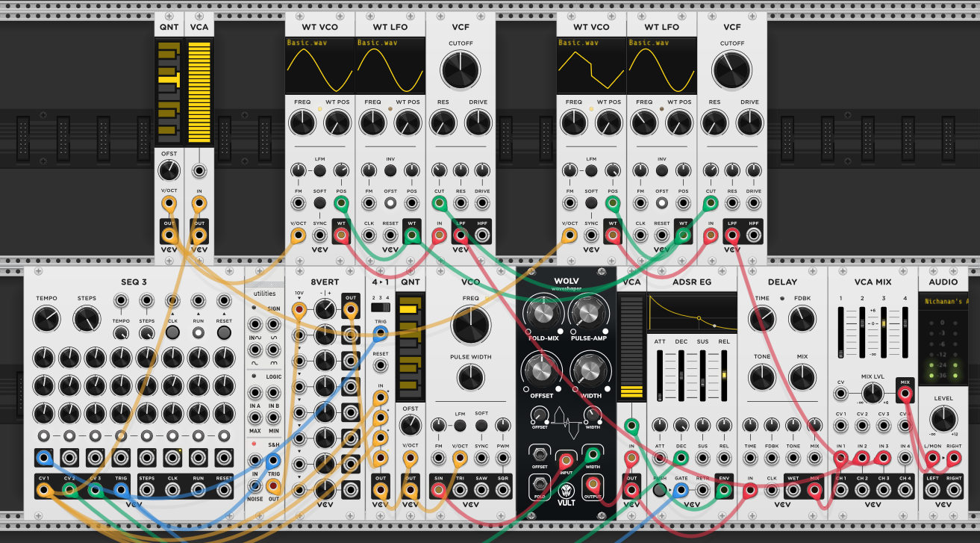This screenshot has height=543, width=980.
Task: Flip the 2/3/4 step switch on 4▸1
Action: 381,308
